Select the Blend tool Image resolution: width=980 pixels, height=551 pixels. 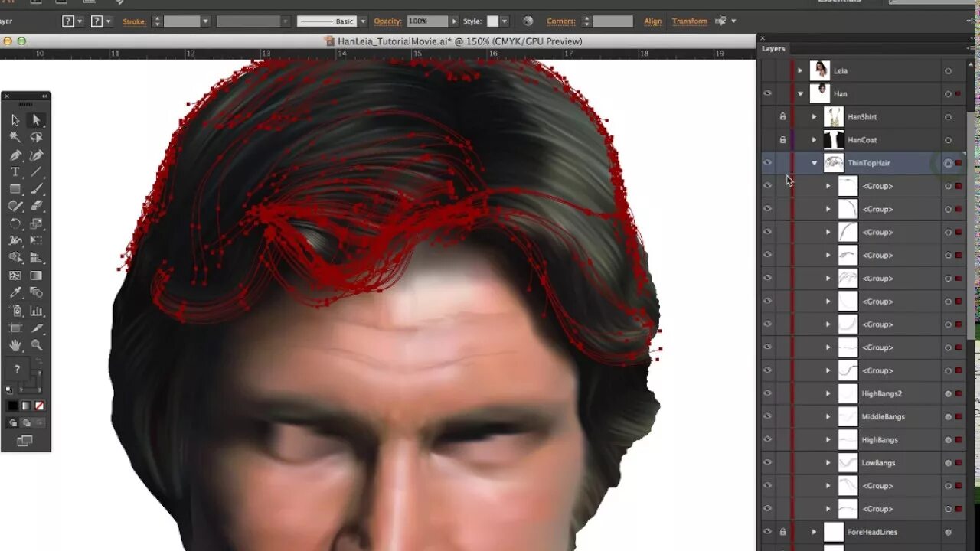[36, 292]
